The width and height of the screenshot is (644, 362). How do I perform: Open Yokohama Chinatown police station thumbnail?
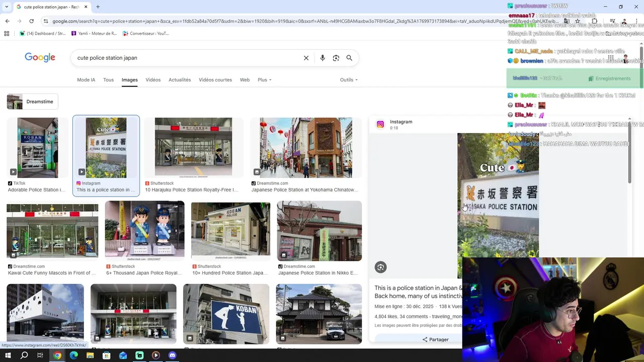[x=306, y=148]
